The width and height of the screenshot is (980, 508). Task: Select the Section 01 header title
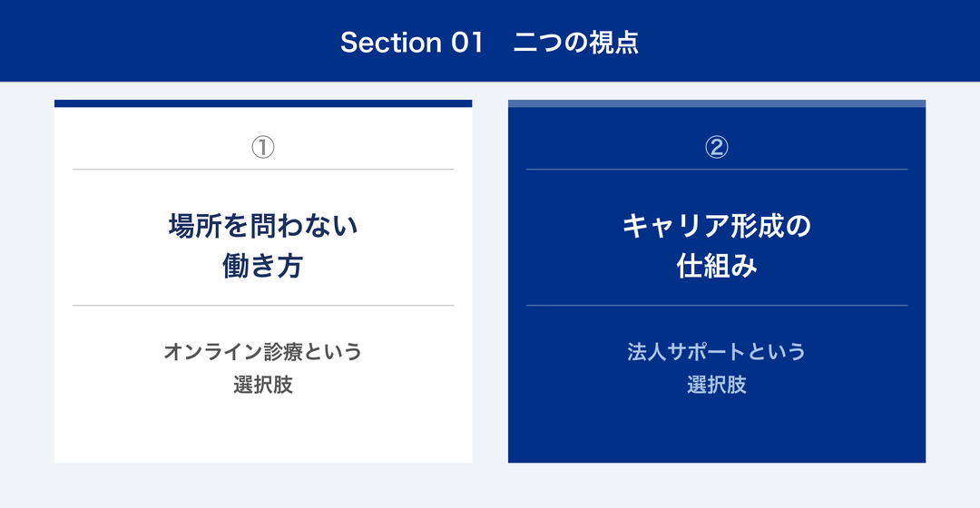(x=412, y=43)
